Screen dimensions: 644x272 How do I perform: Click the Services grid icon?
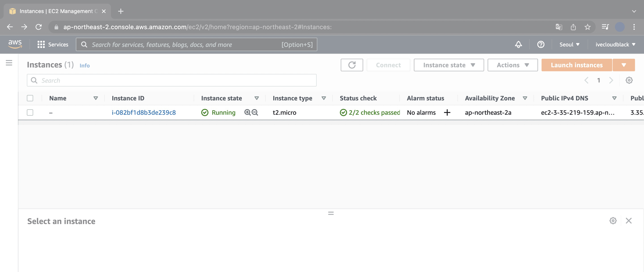coord(41,44)
